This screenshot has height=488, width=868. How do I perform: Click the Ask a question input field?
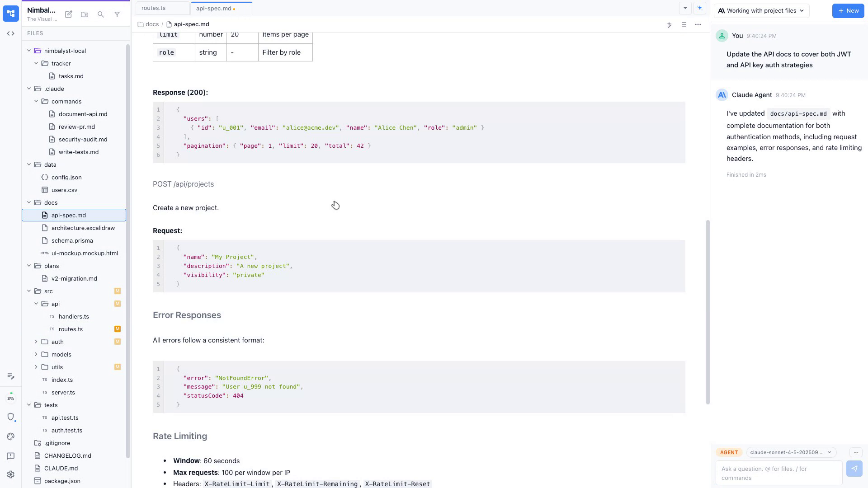pos(778,473)
